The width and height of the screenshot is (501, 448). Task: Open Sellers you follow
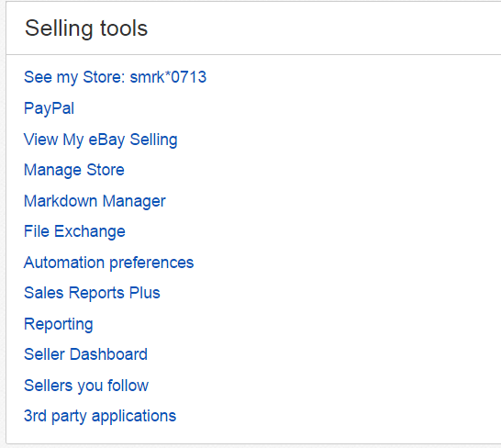pos(86,386)
